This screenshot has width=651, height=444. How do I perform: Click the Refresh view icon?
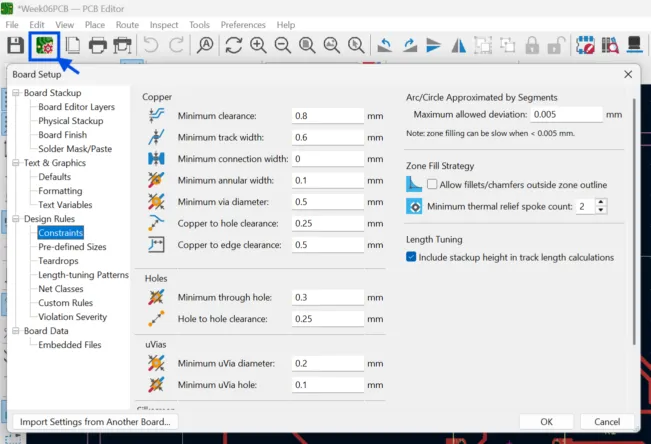coord(234,45)
